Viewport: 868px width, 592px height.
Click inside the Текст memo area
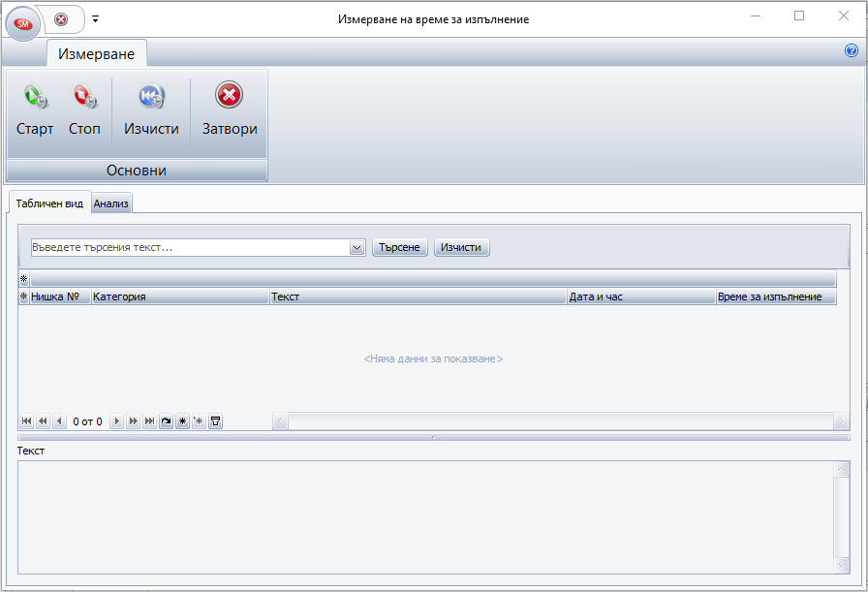tap(425, 517)
